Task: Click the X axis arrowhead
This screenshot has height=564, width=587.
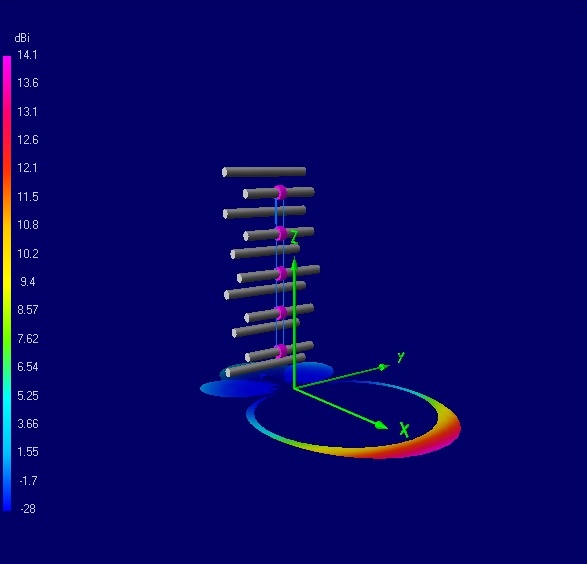Action: point(381,426)
